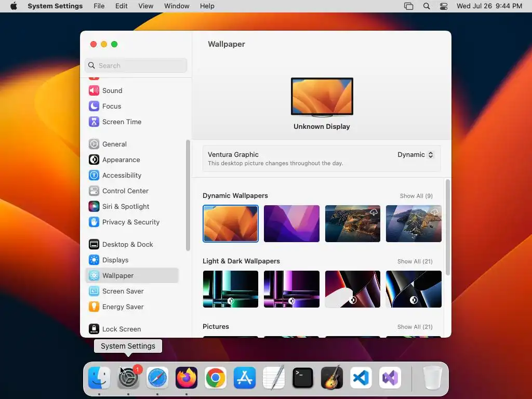The image size is (532, 399).
Task: Open Sound settings icon in sidebar
Action: pos(94,90)
